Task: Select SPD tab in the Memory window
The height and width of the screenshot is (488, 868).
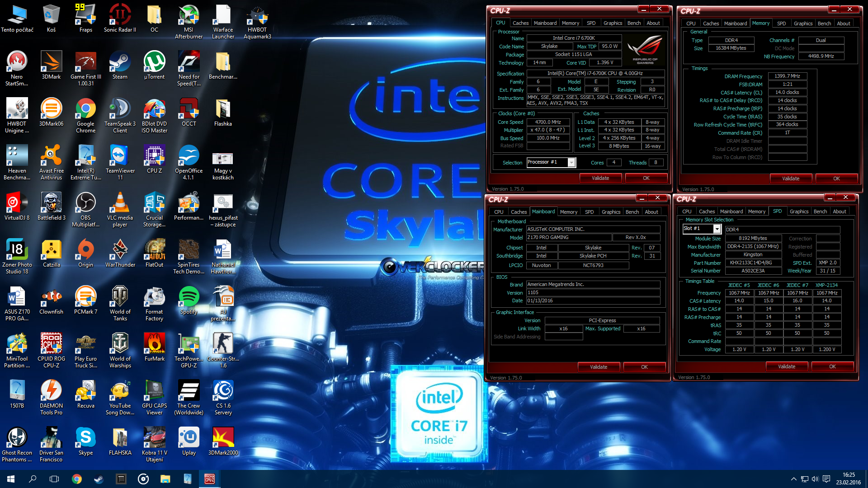Action: 781,23
